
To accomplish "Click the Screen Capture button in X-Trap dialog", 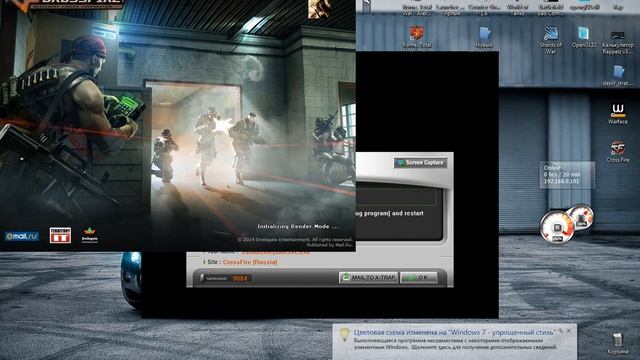I will [x=420, y=163].
